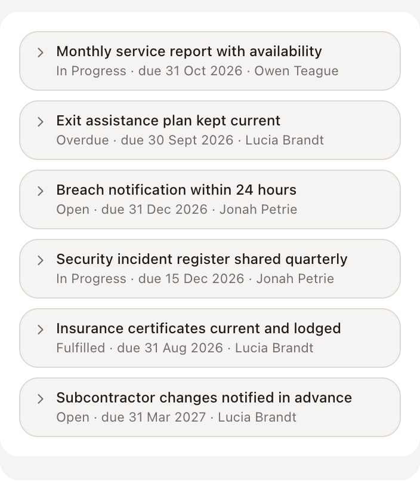The height and width of the screenshot is (504, 420).
Task: Click the due 31 Oct 2026 date
Action: 190,71
